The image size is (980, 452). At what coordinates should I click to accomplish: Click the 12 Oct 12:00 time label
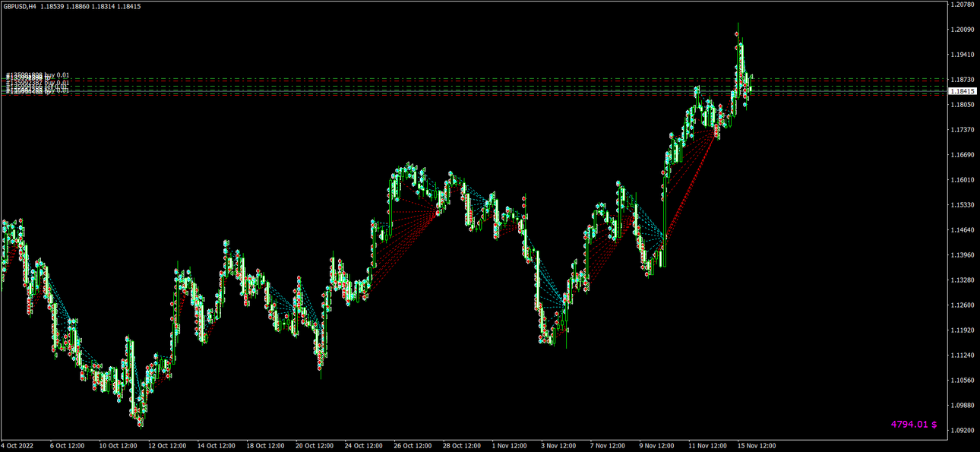[167, 446]
